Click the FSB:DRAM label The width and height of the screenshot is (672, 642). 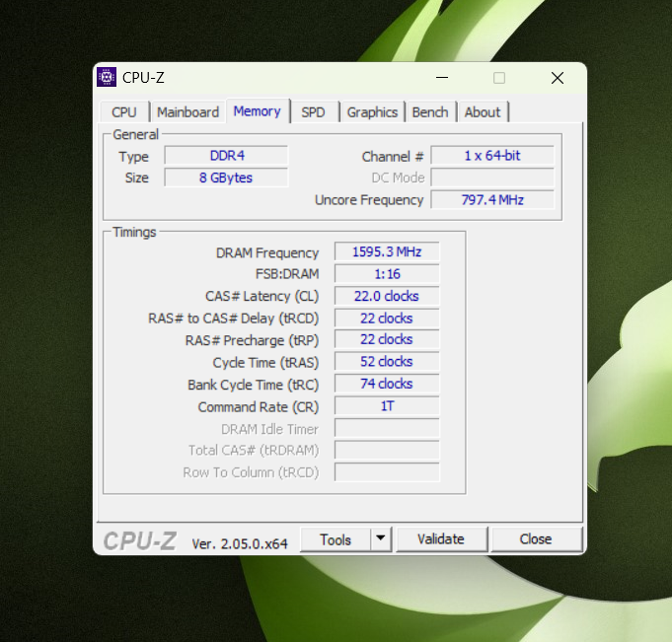point(287,274)
